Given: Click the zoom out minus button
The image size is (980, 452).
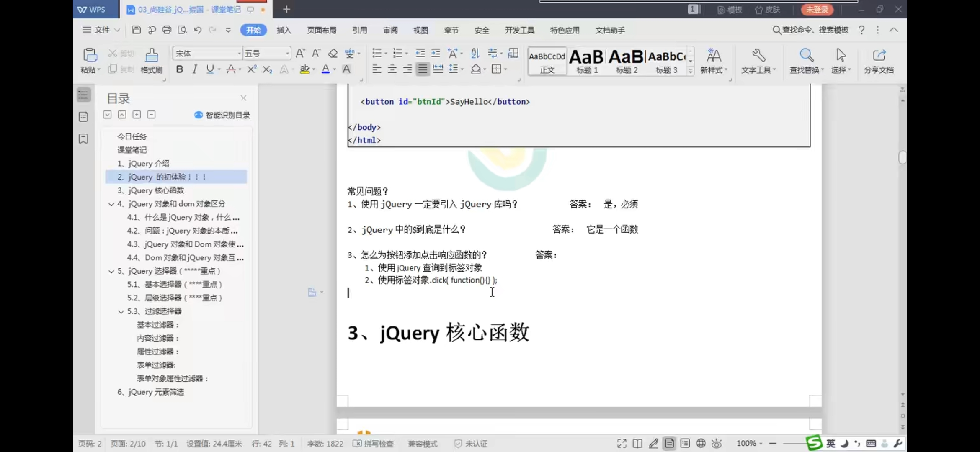Looking at the screenshot, I should click(x=773, y=443).
